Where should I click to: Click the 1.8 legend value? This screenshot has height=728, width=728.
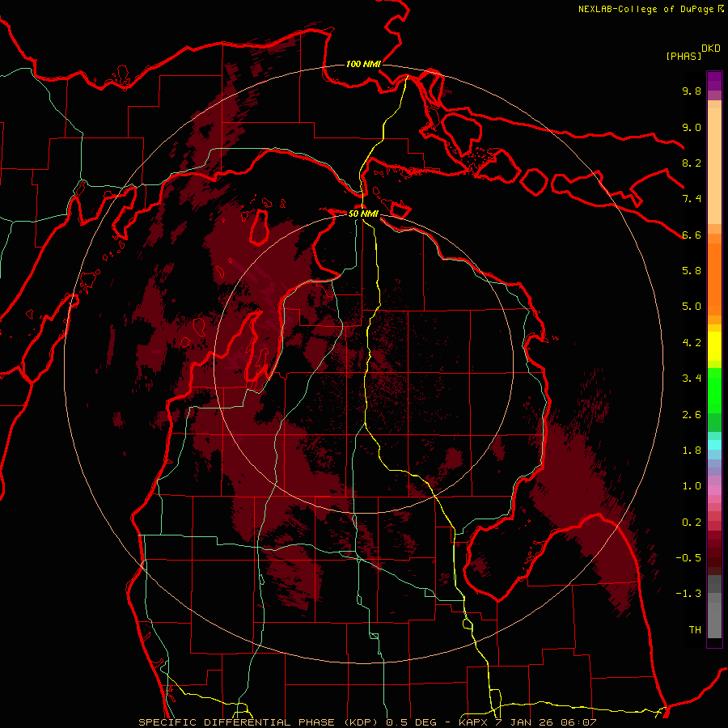point(692,451)
